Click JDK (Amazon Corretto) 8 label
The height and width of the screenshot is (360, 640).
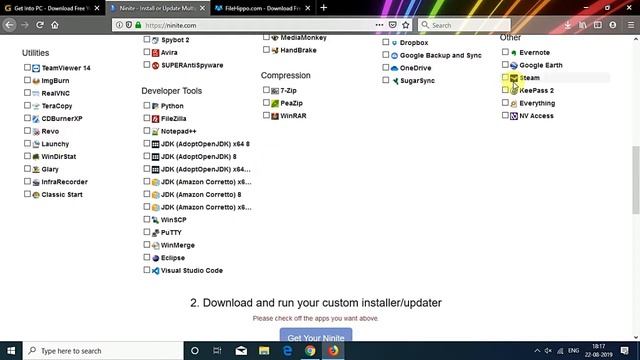click(201, 195)
